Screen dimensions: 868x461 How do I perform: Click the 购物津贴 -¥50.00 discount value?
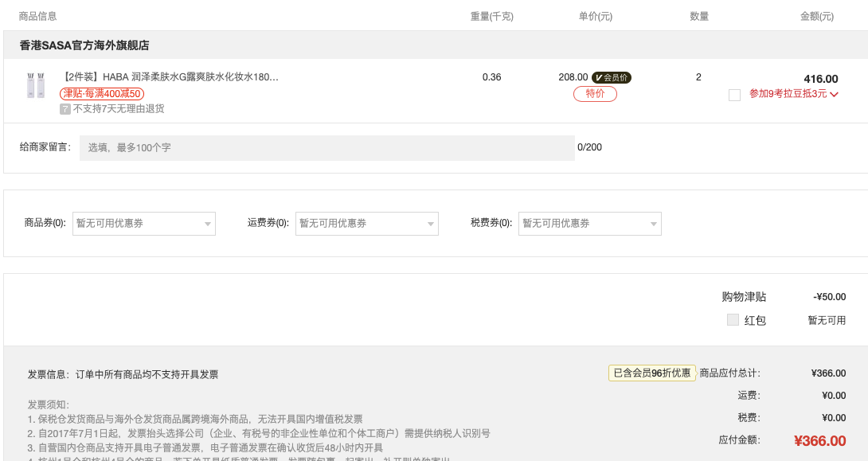829,297
